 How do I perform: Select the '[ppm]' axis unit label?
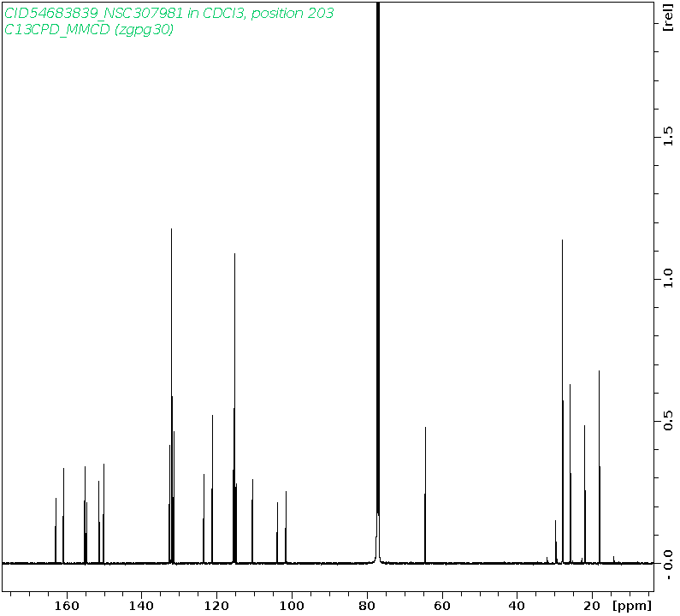coord(632,606)
